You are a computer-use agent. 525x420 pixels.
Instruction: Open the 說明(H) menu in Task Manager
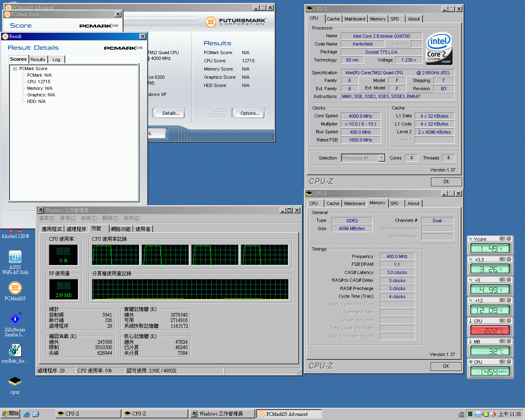tap(132, 218)
